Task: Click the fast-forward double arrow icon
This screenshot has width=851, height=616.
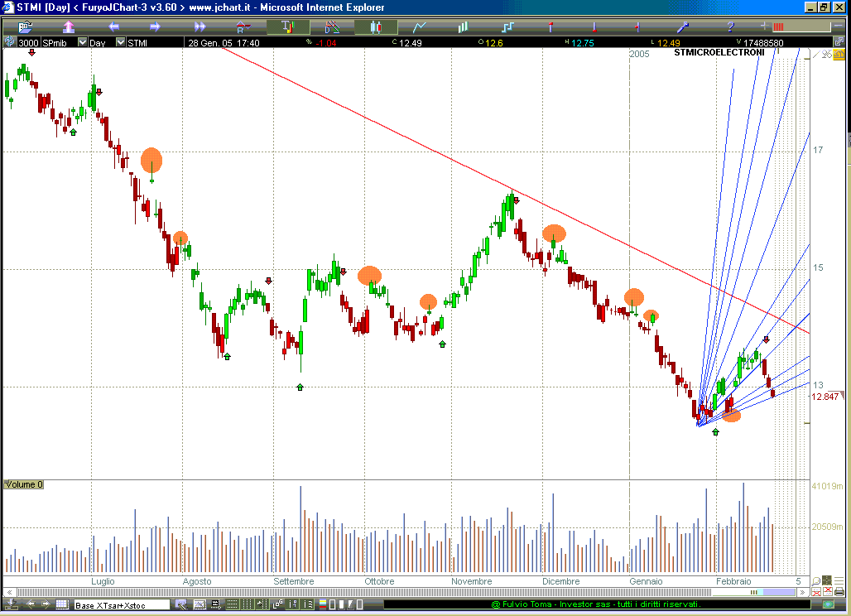Action: 200,26
